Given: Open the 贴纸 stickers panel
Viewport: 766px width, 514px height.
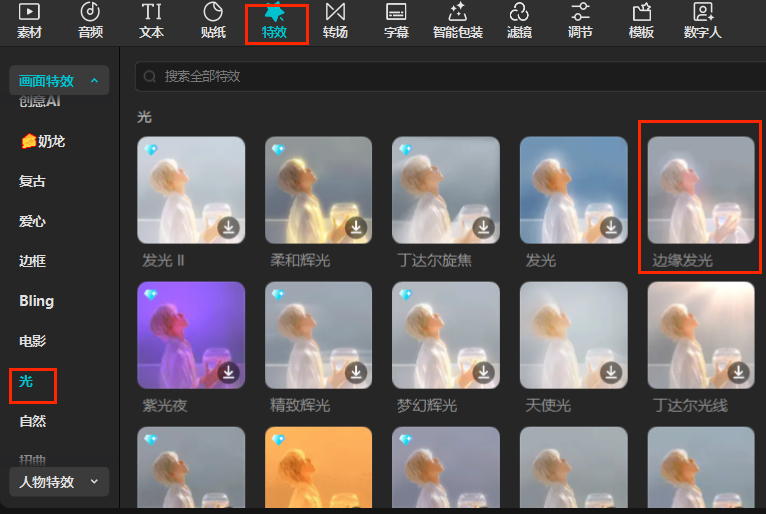Looking at the screenshot, I should [213, 20].
